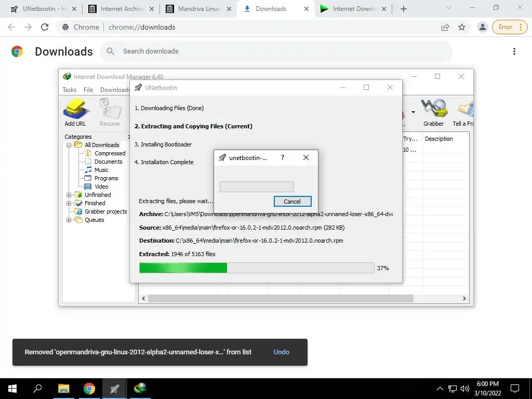Click the IDM horizontal scrollbar thumb
Image resolution: width=532 pixels, height=399 pixels.
pyautogui.click(x=281, y=298)
